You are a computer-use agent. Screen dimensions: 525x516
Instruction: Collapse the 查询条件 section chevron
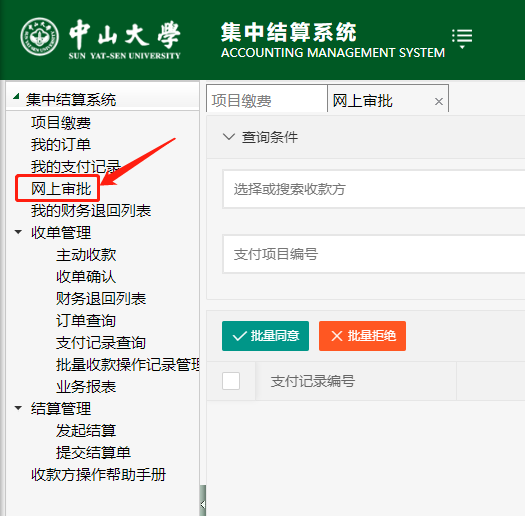coord(229,137)
